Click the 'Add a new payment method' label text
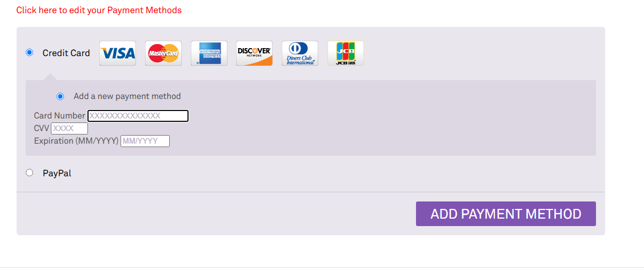The width and height of the screenshot is (644, 269). tap(127, 96)
